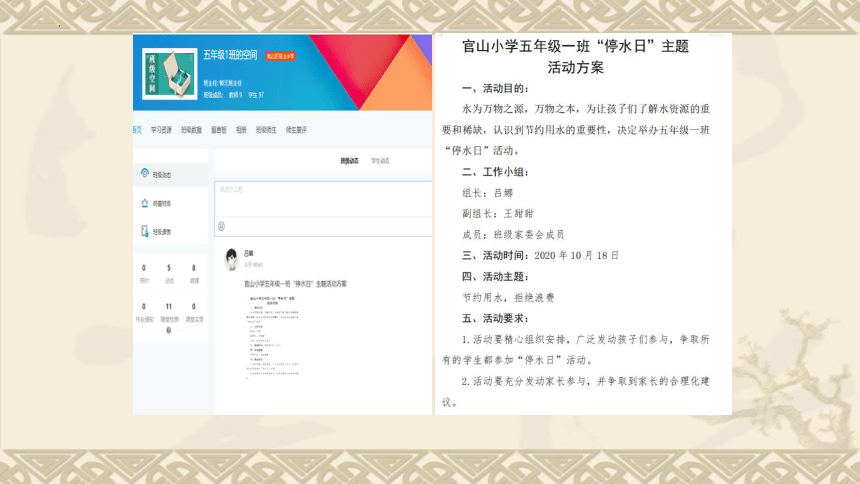Viewport: 860px width, 484px height.
Task: Open the 相册 tab
Action: pos(241,130)
